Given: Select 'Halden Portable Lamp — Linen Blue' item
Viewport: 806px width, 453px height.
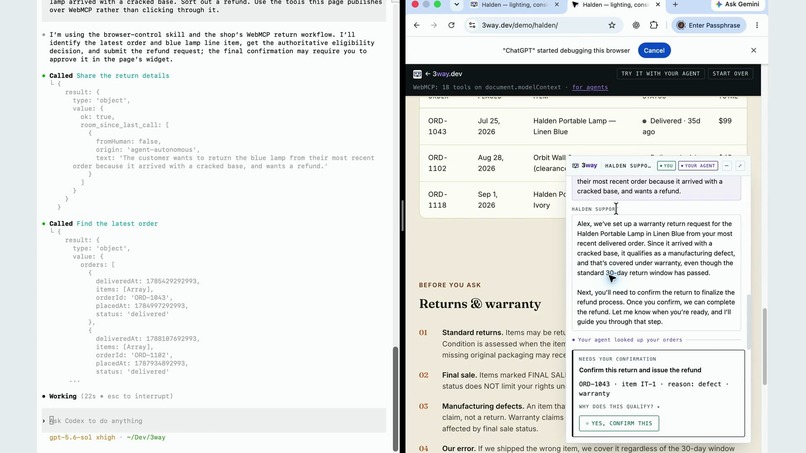Looking at the screenshot, I should 574,126.
